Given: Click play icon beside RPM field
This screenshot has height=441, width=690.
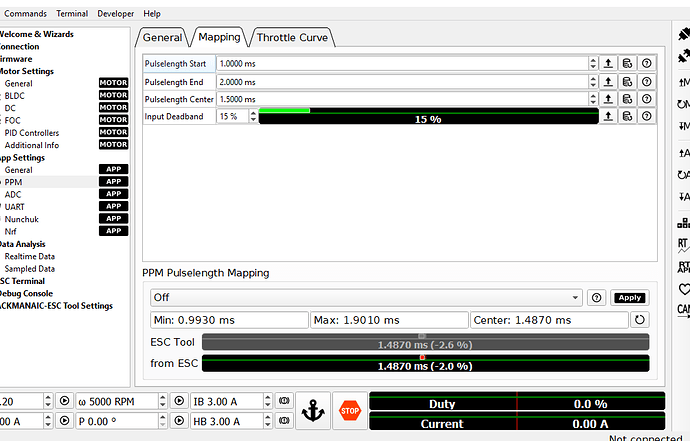Looking at the screenshot, I should [176, 401].
